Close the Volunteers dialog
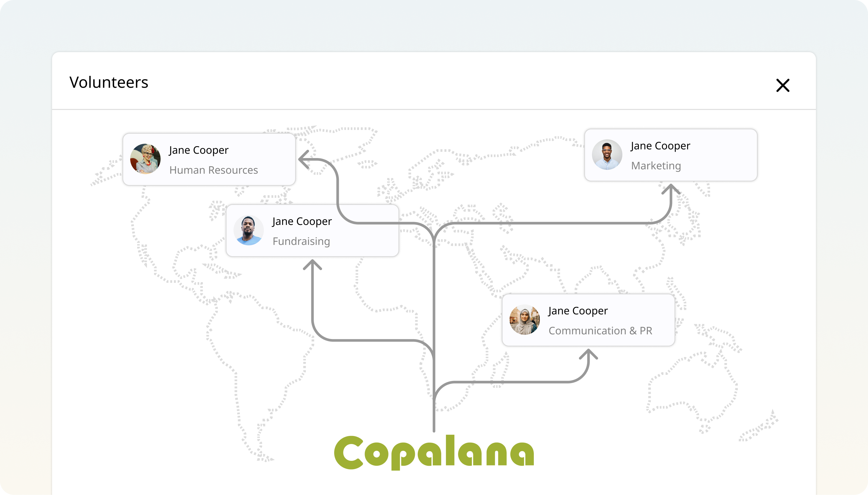The width and height of the screenshot is (868, 495). (x=782, y=85)
